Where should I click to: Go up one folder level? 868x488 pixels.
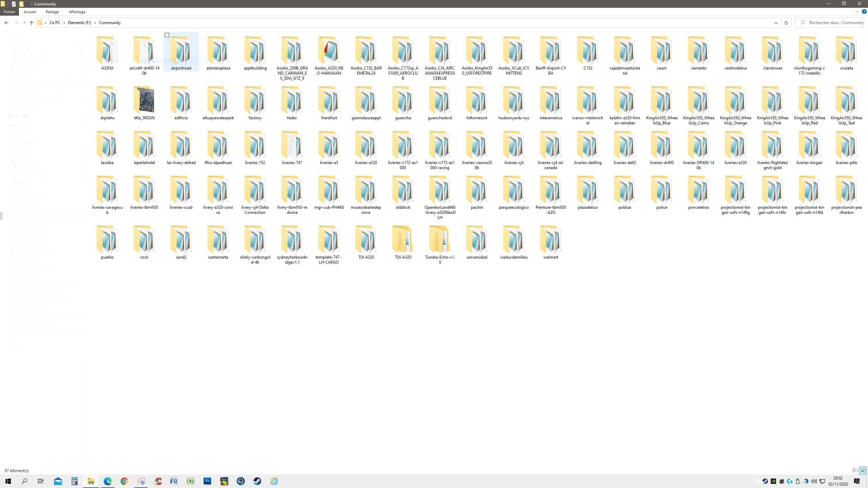coord(32,23)
